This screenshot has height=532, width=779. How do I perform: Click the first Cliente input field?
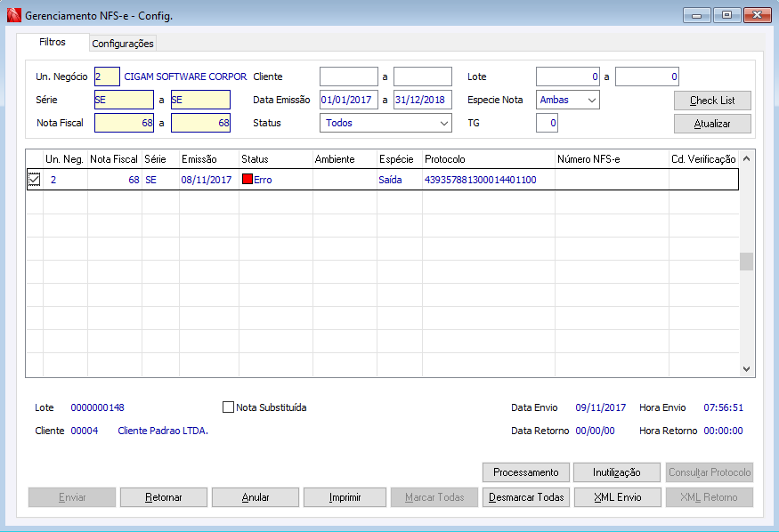pyautogui.click(x=349, y=77)
